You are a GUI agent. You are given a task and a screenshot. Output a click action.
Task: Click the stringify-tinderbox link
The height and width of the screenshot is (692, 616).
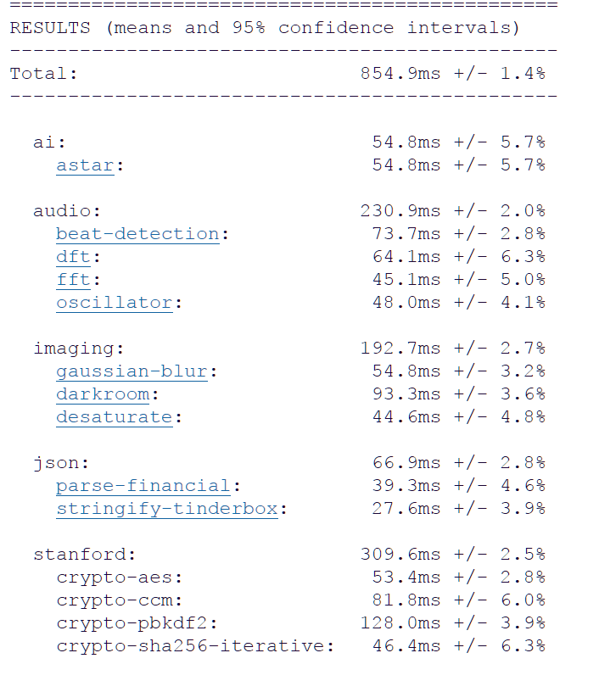coord(166,509)
